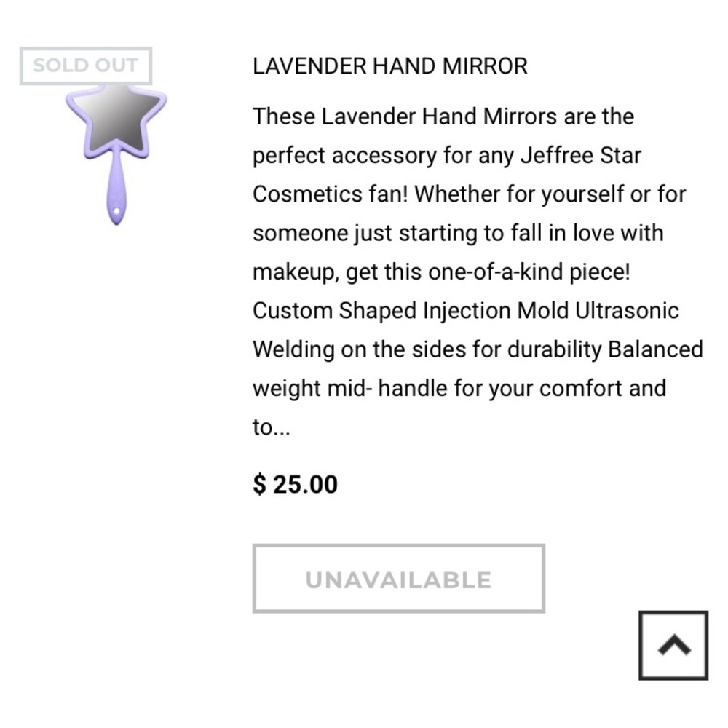This screenshot has width=728, height=728.
Task: Open the Lavender Hand Mirror title link
Action: point(390,66)
